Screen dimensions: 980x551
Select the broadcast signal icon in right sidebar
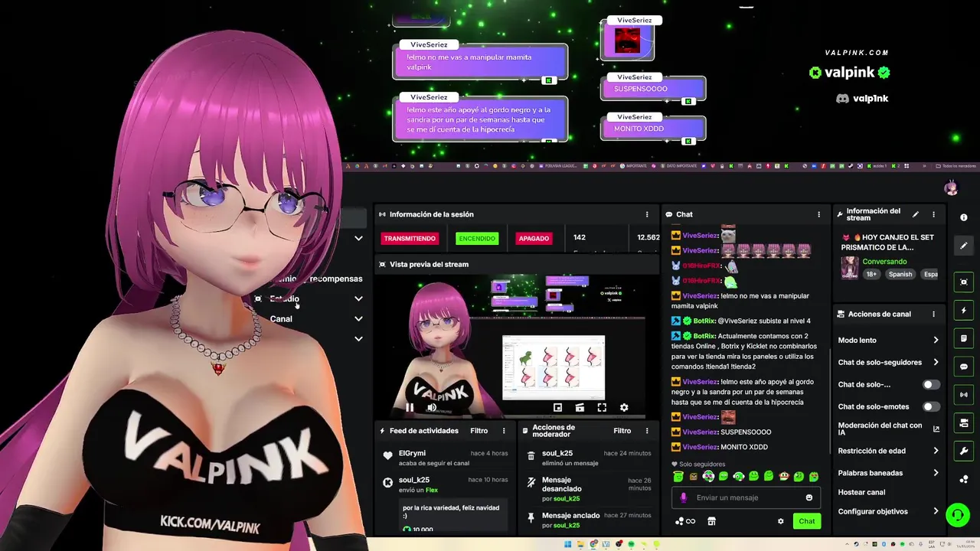click(x=964, y=395)
